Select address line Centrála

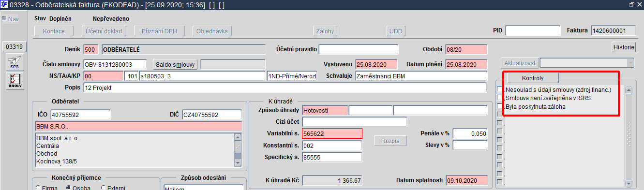click(x=48, y=146)
